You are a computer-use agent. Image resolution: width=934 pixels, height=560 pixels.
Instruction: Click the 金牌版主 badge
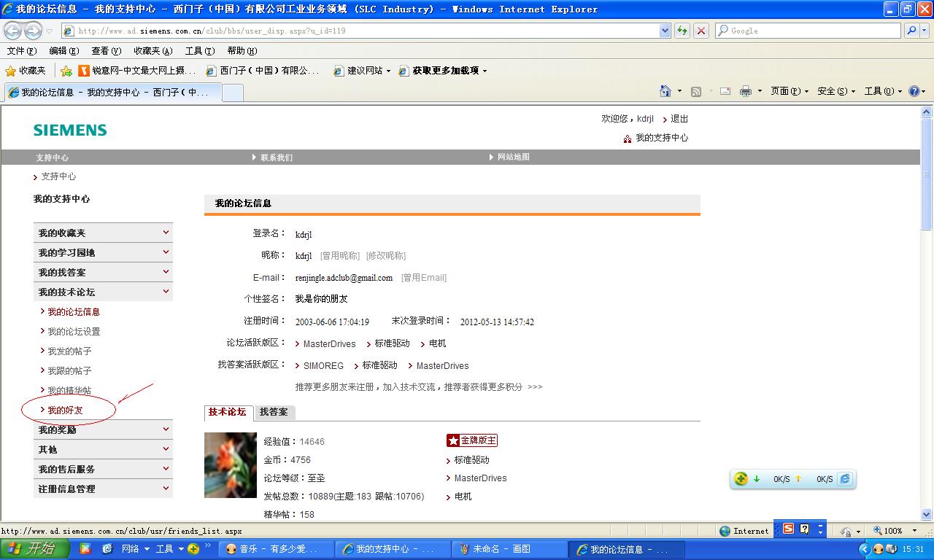point(472,440)
